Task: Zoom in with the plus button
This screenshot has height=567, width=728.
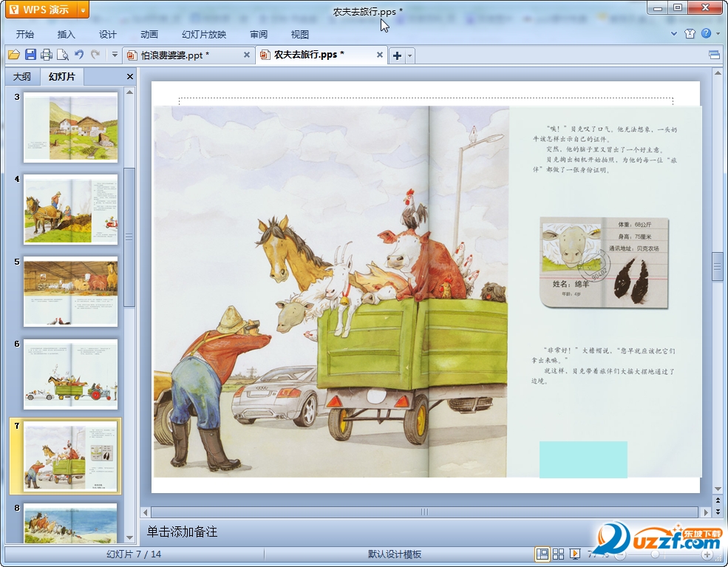Action: pyautogui.click(x=707, y=554)
